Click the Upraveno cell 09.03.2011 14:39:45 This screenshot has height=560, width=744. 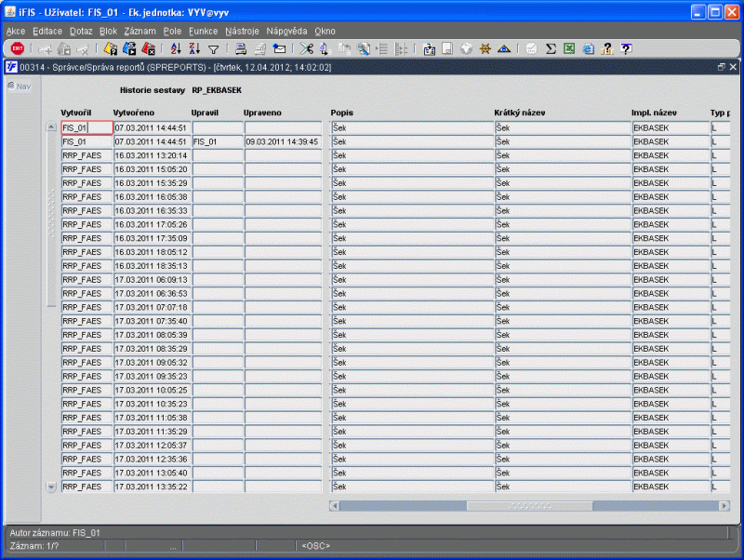tap(284, 141)
